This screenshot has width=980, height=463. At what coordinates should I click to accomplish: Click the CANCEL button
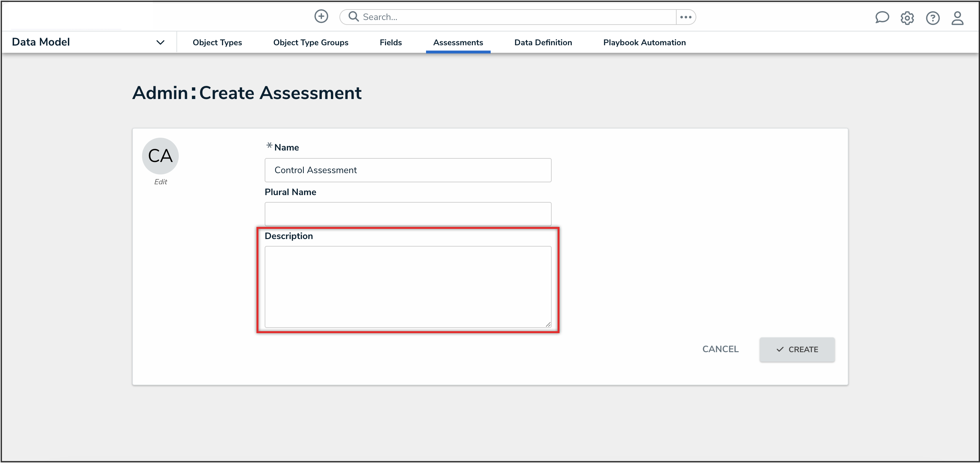(x=720, y=349)
